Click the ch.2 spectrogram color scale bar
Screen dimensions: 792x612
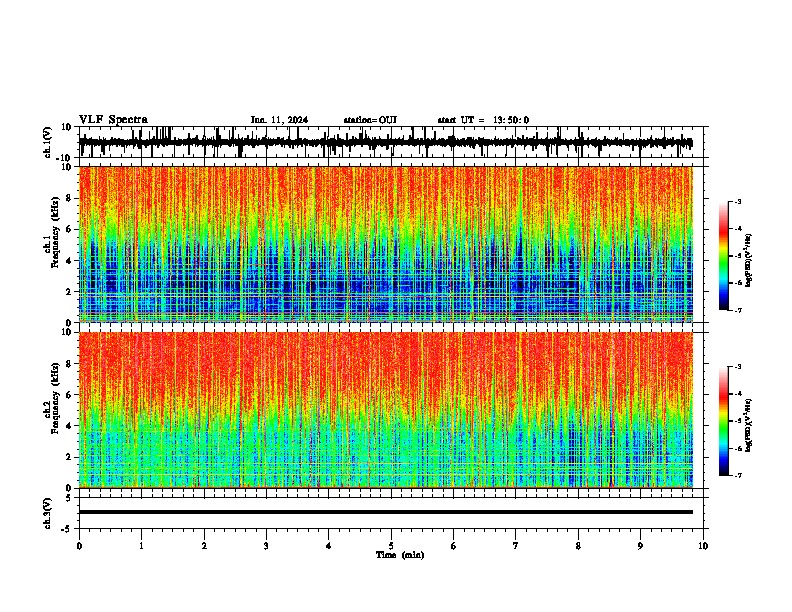[723, 421]
